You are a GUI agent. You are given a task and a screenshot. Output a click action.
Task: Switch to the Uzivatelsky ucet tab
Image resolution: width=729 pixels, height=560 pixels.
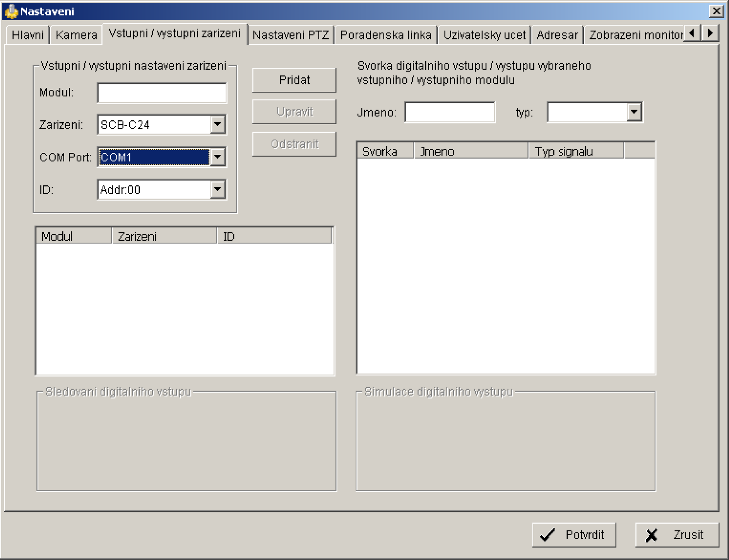click(x=484, y=35)
